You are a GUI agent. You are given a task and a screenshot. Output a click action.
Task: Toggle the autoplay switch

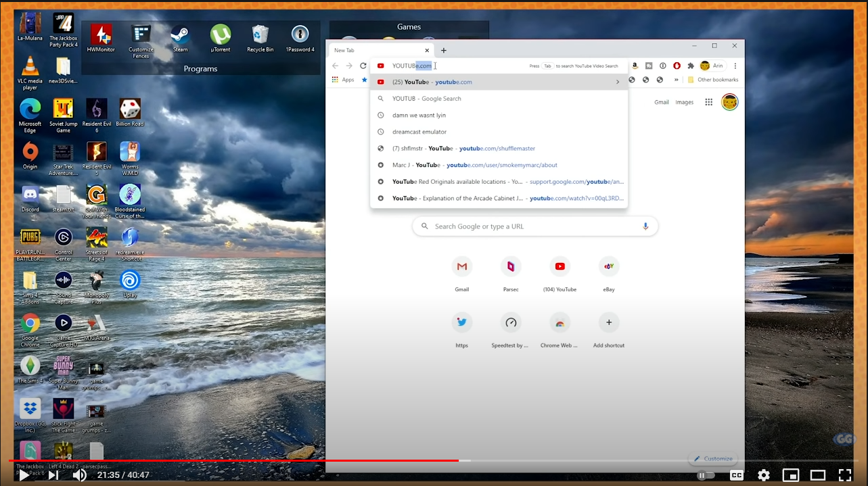point(706,475)
